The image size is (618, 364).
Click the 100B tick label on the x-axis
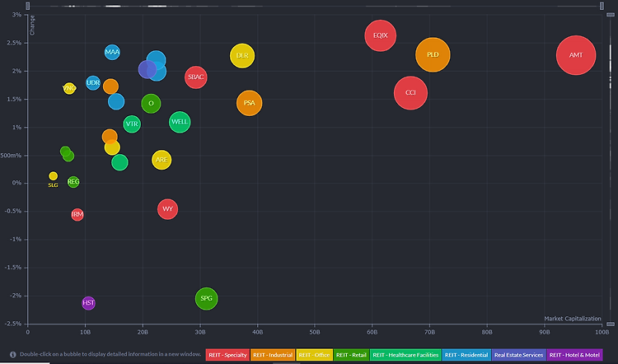pos(602,333)
